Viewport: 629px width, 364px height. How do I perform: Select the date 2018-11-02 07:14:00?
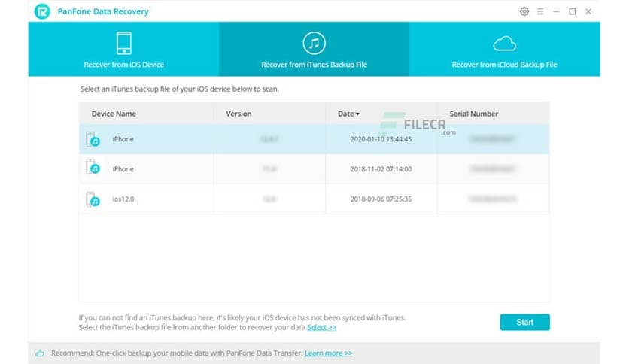381,169
